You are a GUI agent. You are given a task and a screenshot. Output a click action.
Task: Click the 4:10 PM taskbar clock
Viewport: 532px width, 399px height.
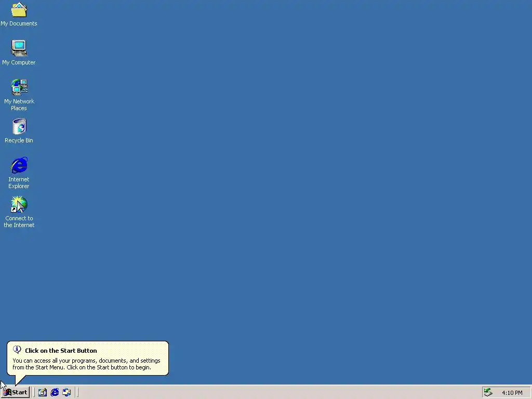point(512,393)
